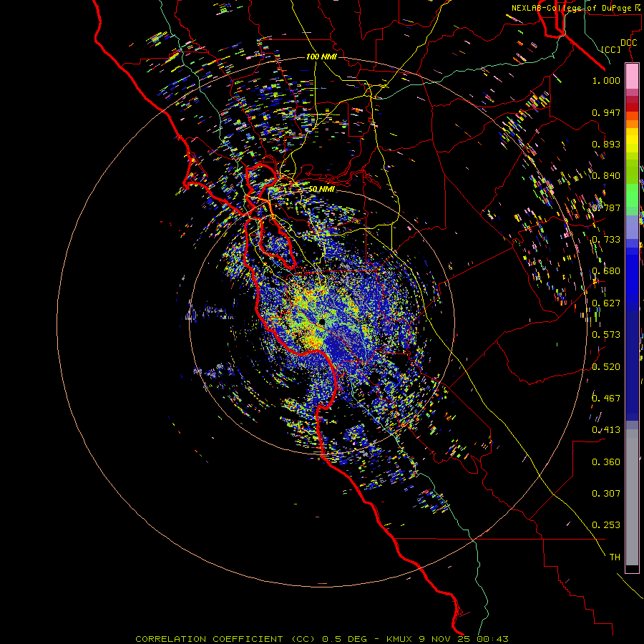Click the KMUX 9 NOV 25 00:43 timestamp

click(x=448, y=639)
